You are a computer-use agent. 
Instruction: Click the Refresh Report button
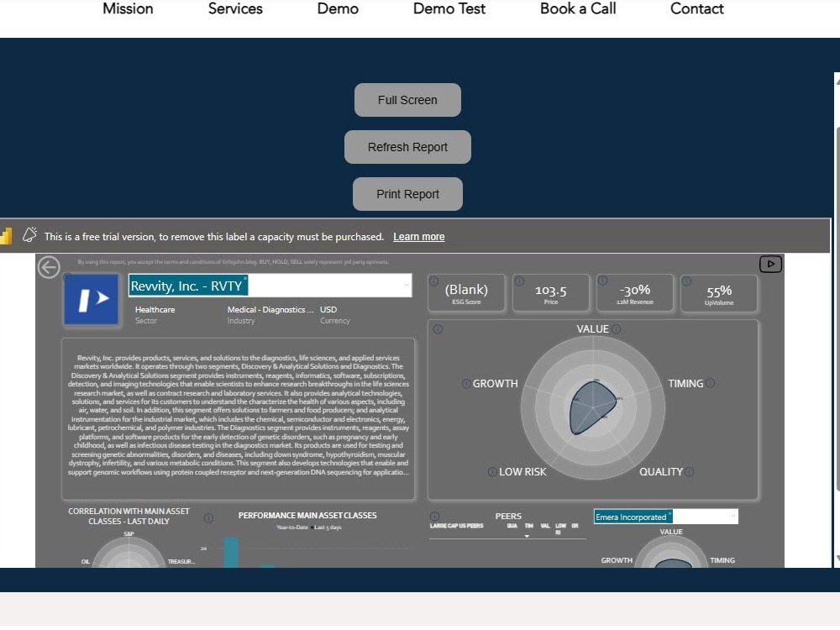407,147
